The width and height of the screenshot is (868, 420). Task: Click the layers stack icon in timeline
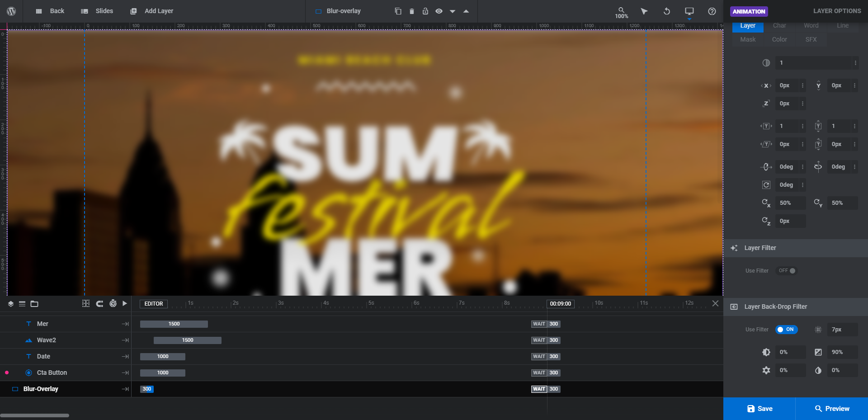pos(11,304)
